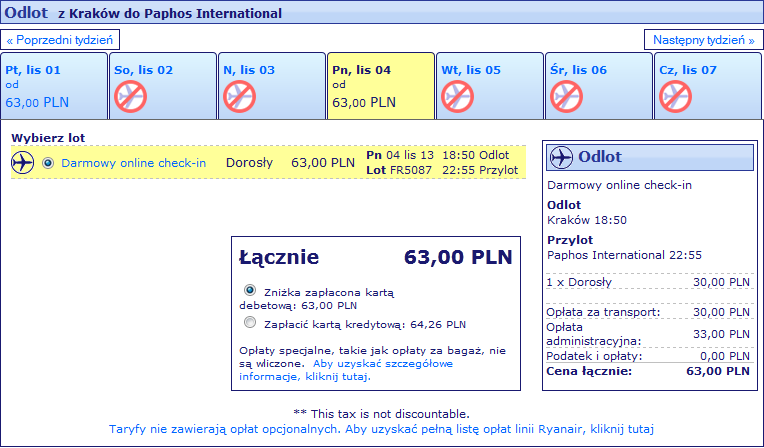The height and width of the screenshot is (448, 764).
Task: Switch to the Pt, lis 01 date tab
Action: click(54, 86)
